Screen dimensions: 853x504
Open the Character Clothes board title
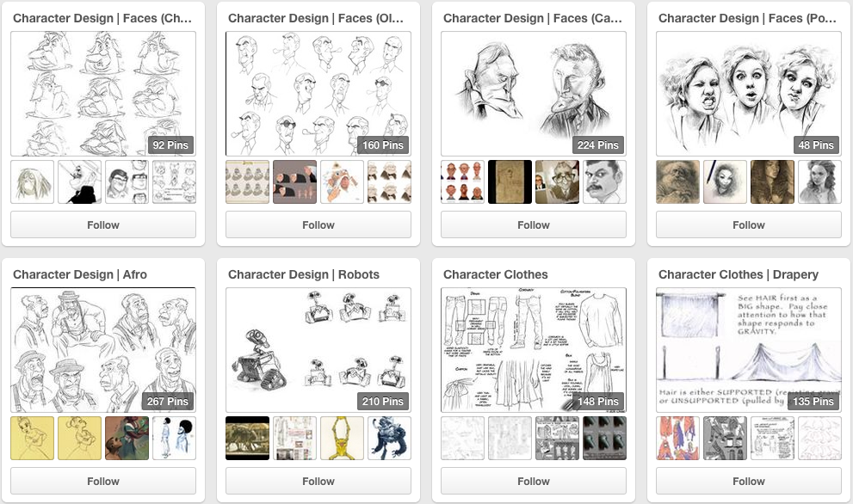click(496, 274)
